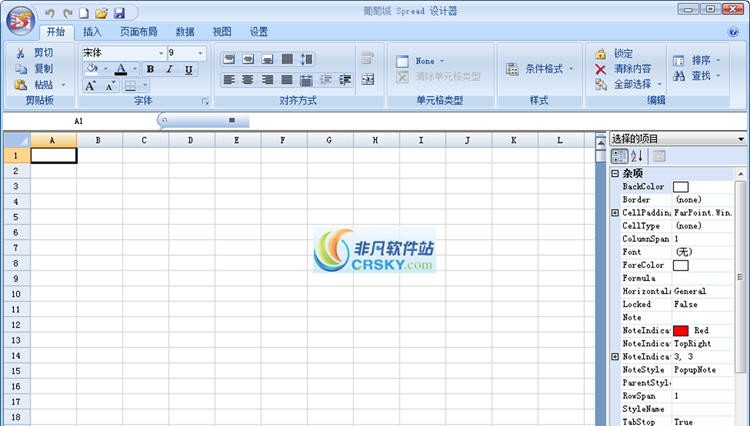Image resolution: width=750 pixels, height=426 pixels.
Task: Click the merge cells icon
Action: 368,79
